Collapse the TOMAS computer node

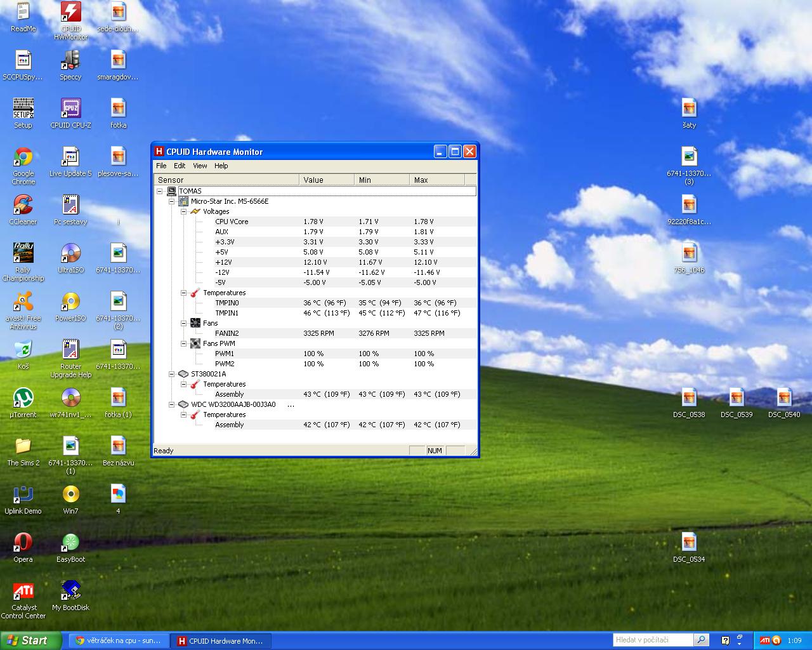160,191
